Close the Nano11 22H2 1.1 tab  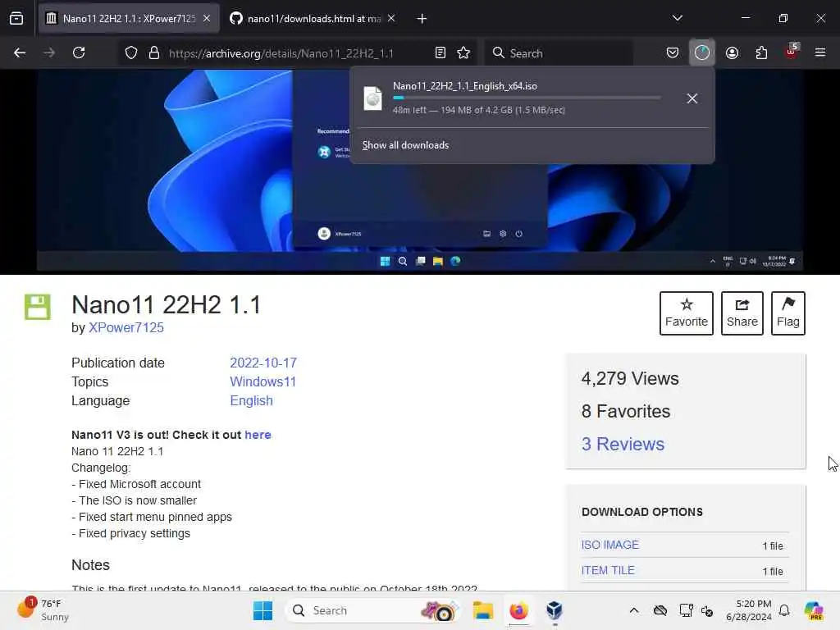click(x=207, y=18)
